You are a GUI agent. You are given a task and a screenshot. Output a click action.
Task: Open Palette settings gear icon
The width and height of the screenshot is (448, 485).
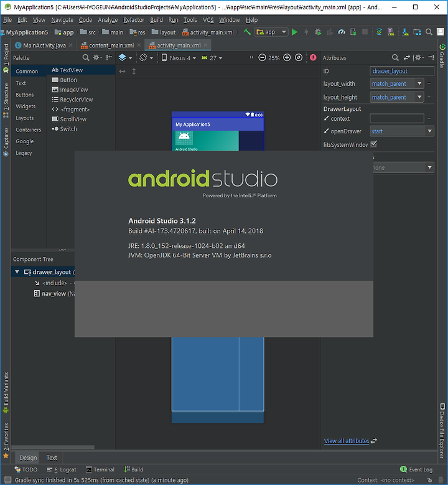click(98, 57)
